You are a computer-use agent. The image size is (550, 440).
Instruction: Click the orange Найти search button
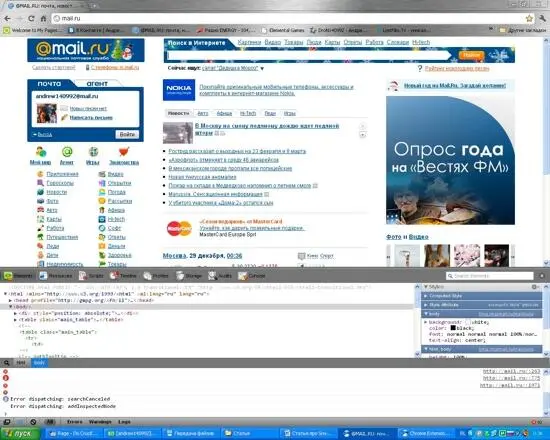pyautogui.click(x=471, y=55)
